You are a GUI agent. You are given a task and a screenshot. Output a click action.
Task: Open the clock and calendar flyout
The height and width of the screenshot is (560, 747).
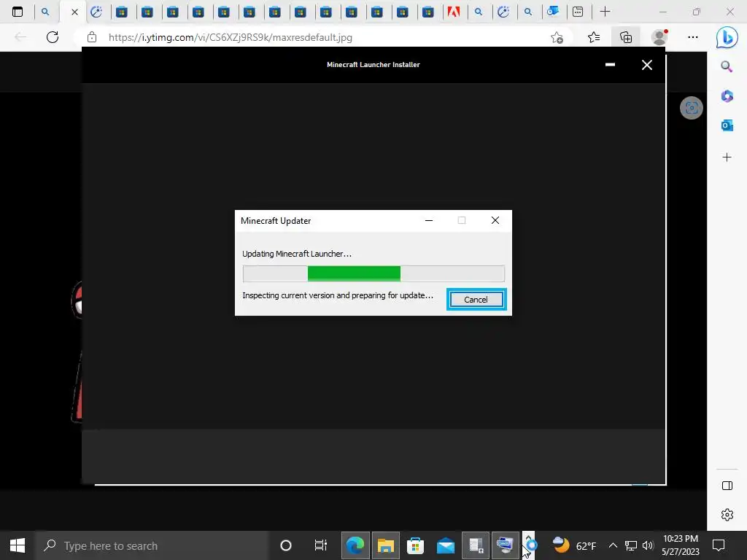(x=681, y=545)
